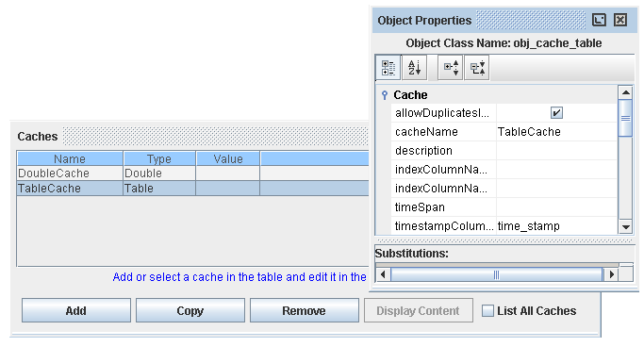Sort caches by the Type column header
The height and width of the screenshot is (347, 644).
[159, 159]
